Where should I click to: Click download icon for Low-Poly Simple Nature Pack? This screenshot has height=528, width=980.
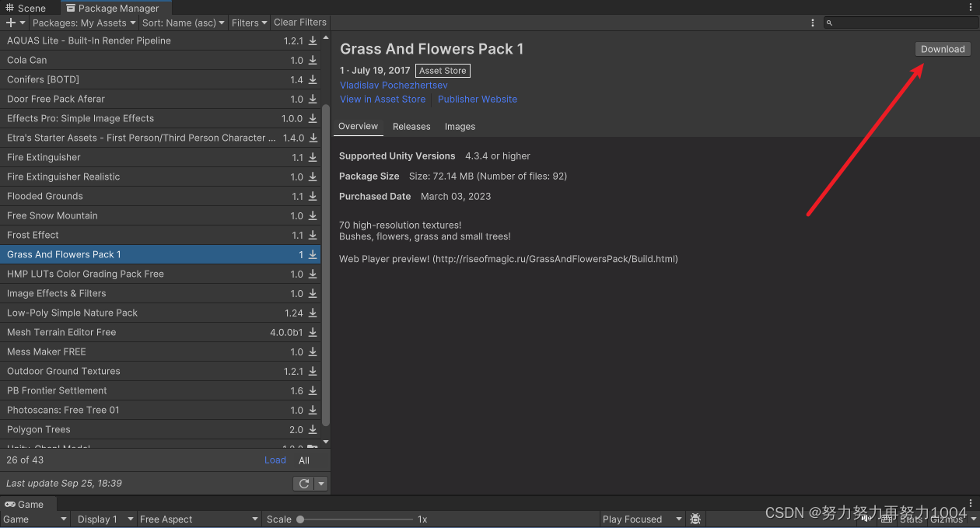tap(313, 313)
